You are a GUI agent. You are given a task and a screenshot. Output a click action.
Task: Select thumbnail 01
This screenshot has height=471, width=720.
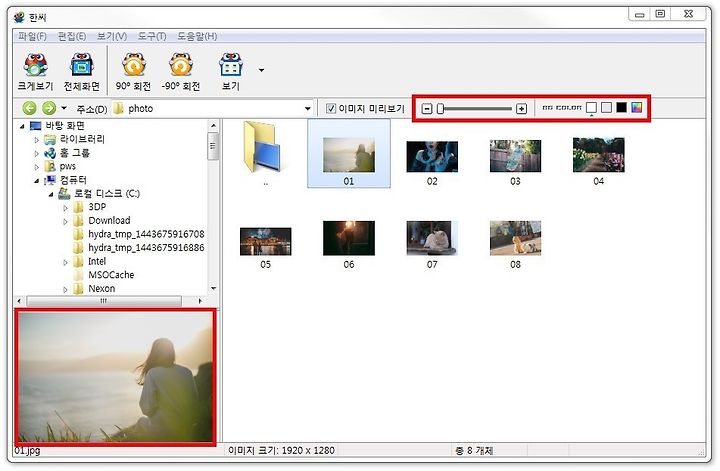[349, 155]
